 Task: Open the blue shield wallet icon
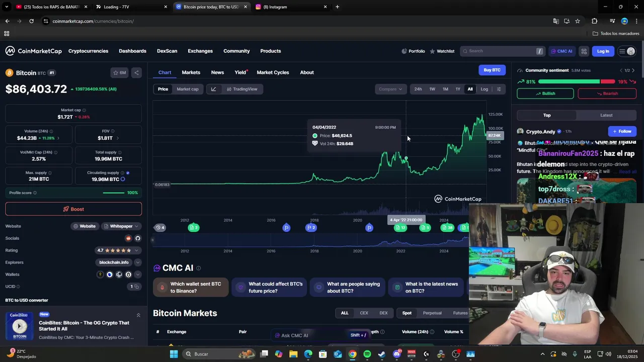pyautogui.click(x=110, y=275)
